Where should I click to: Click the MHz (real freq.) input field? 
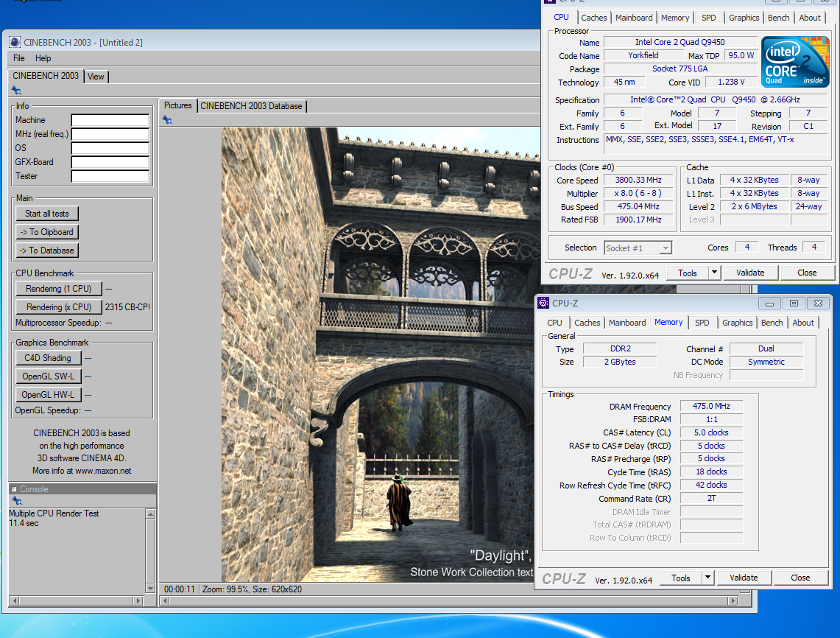110,134
